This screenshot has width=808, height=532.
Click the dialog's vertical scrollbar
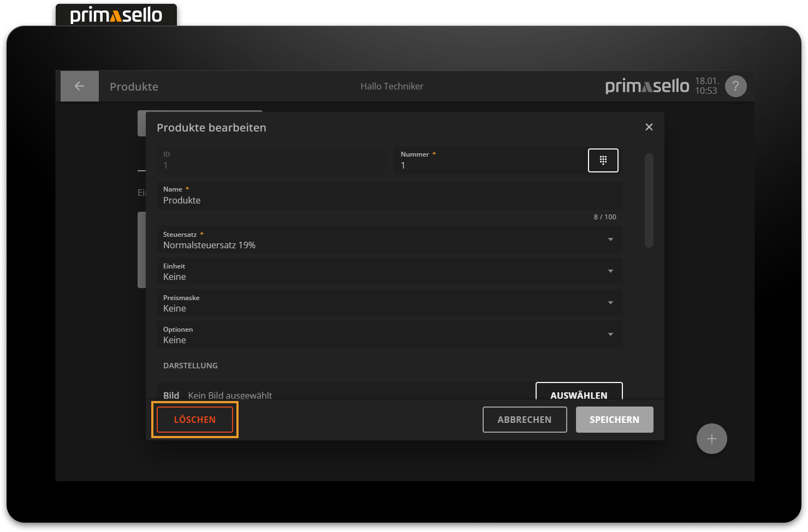pos(649,201)
